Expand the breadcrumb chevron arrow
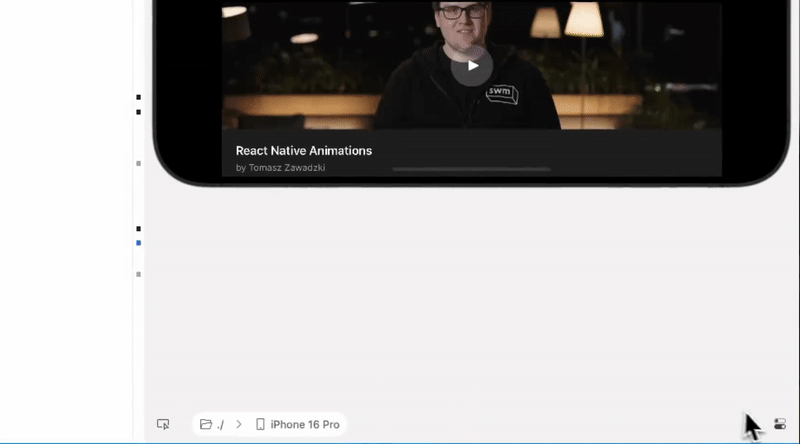 [239, 424]
